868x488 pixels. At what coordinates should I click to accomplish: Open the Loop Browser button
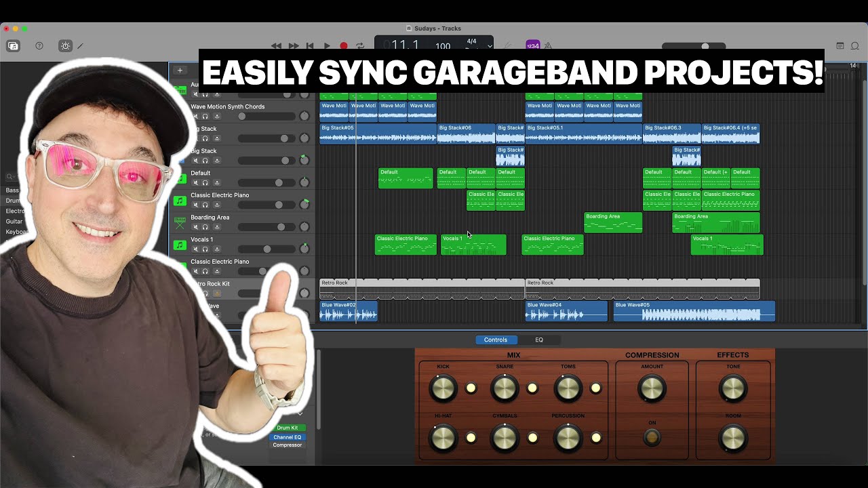click(856, 46)
